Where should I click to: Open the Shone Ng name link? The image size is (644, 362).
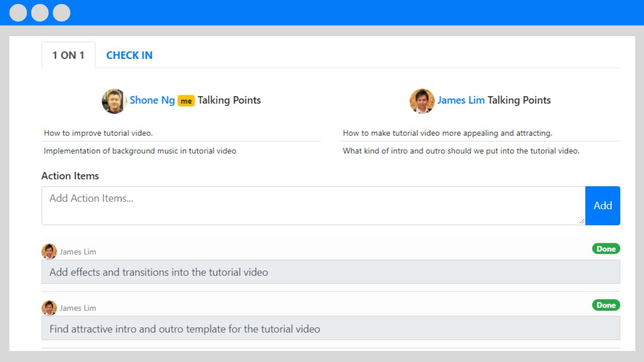152,100
